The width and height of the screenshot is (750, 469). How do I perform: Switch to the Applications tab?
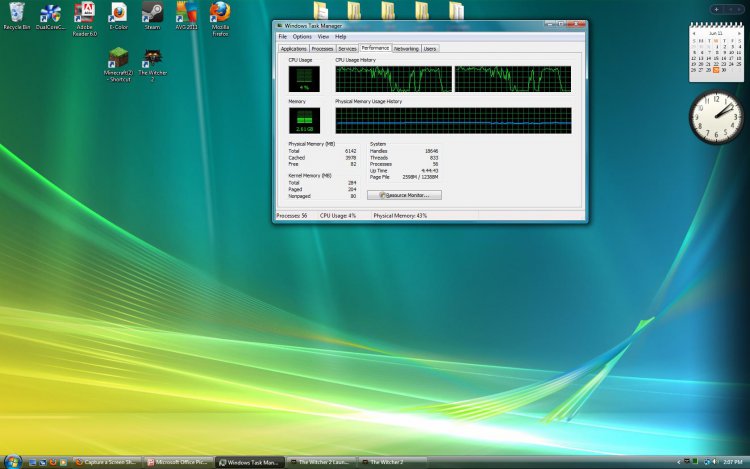click(293, 49)
